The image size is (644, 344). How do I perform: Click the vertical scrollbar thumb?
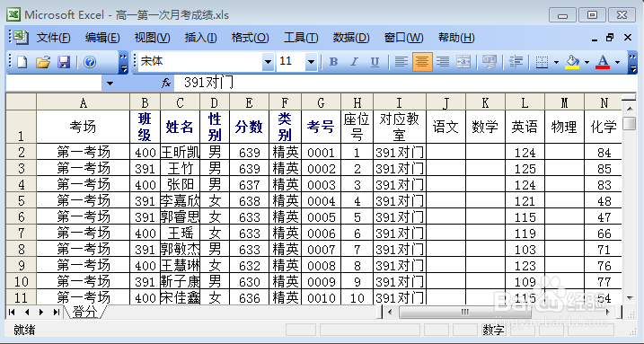(x=630, y=123)
